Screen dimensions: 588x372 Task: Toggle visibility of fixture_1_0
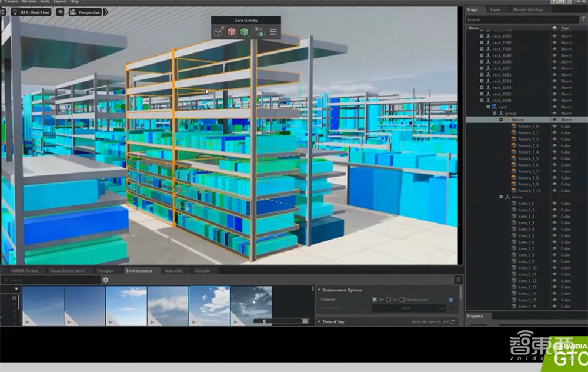554,126
